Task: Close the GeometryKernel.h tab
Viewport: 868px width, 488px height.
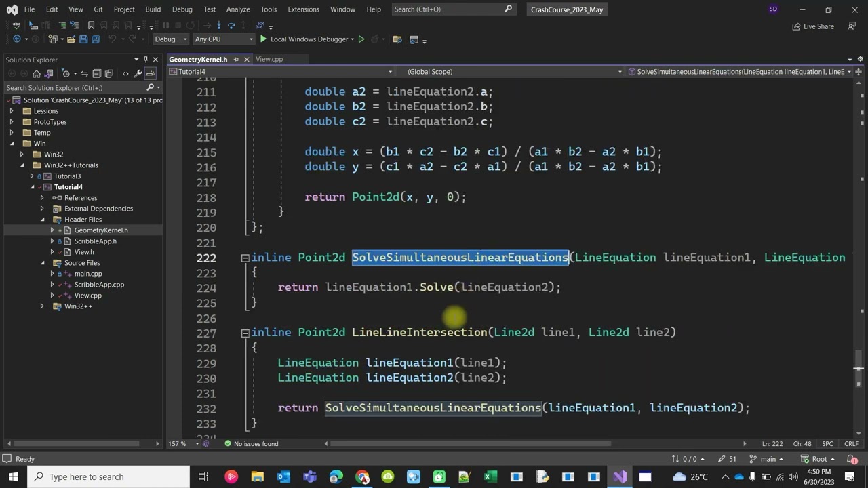Action: tap(247, 59)
